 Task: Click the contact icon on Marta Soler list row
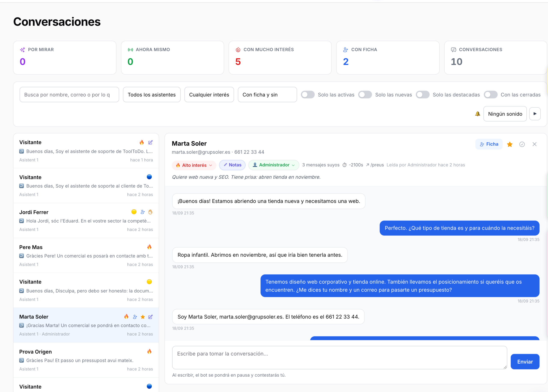tap(135, 317)
